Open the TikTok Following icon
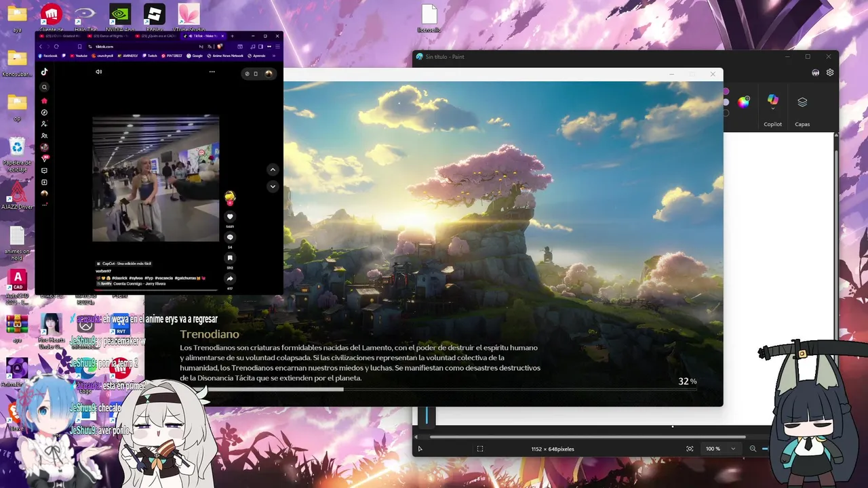This screenshot has height=488, width=868. [x=44, y=124]
